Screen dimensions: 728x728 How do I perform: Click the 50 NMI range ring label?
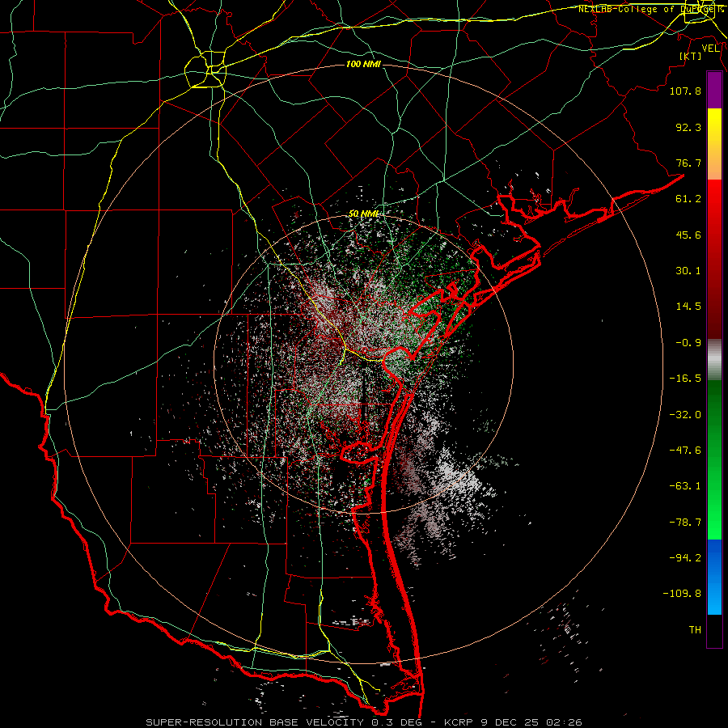(x=363, y=214)
